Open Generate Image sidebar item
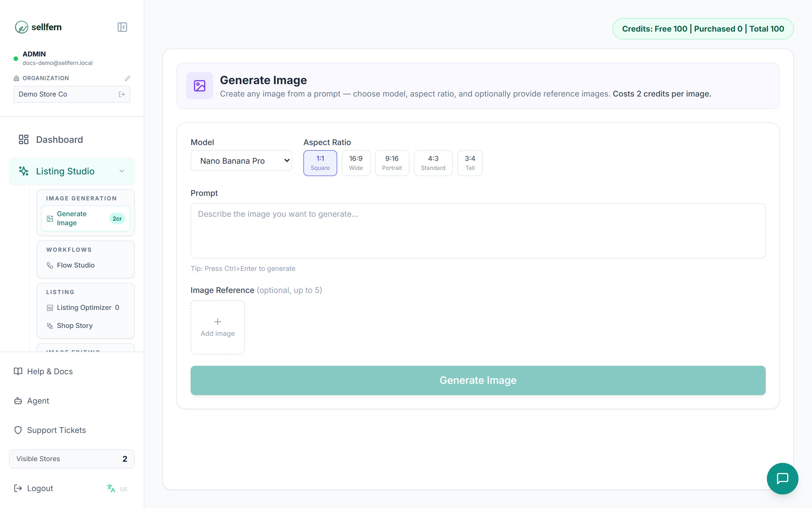The height and width of the screenshot is (508, 812). click(85, 218)
